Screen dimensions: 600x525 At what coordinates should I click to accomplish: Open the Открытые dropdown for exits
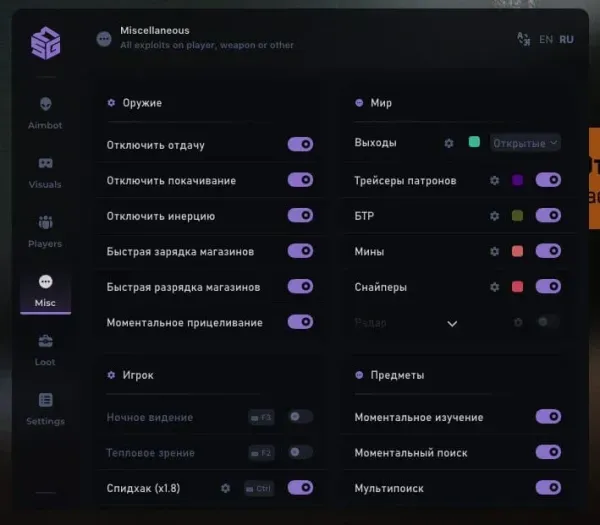coord(525,143)
